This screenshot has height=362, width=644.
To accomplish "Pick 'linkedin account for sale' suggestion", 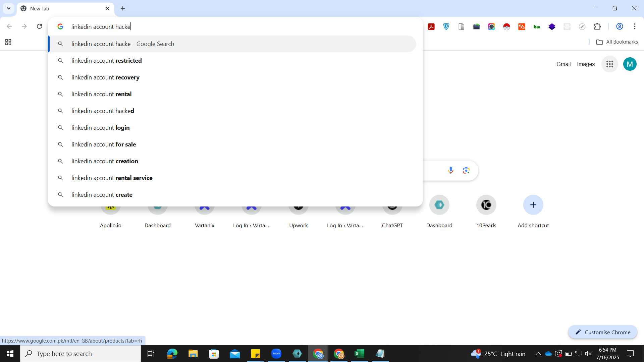I will pyautogui.click(x=232, y=144).
